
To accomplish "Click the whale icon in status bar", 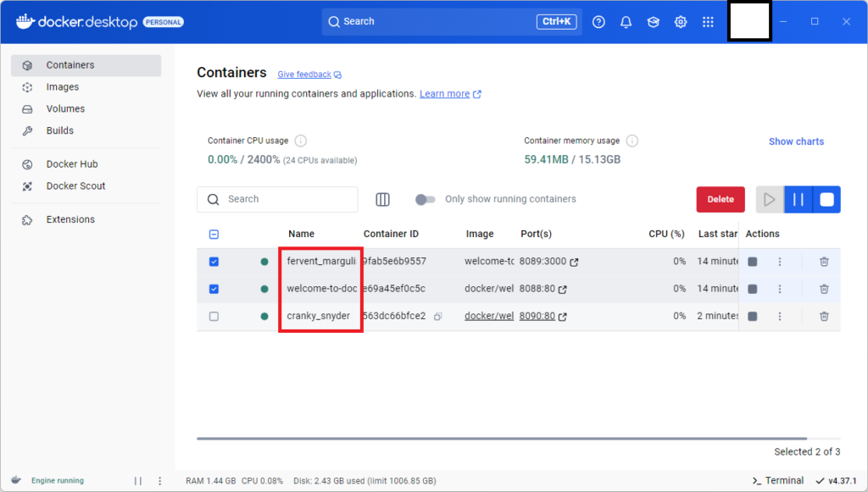I will (16, 480).
